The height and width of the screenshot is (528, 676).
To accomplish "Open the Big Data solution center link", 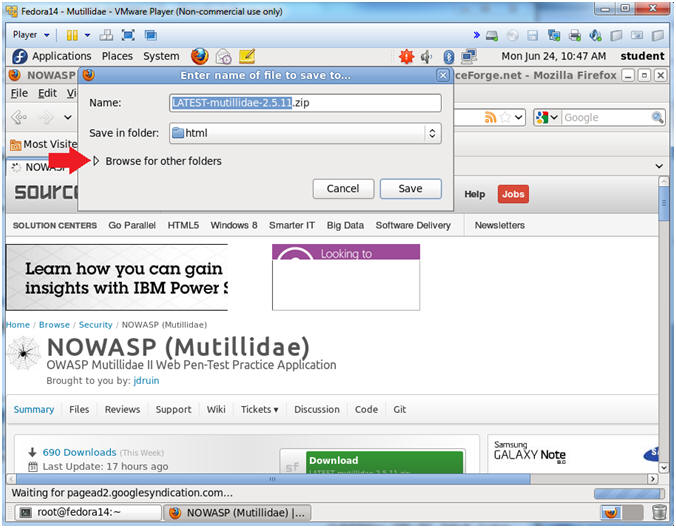I will (x=345, y=225).
